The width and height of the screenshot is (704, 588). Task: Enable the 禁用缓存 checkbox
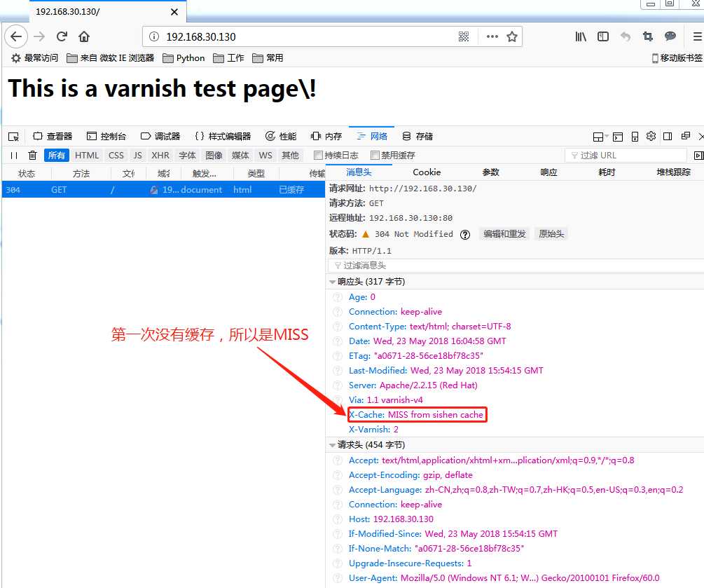[x=375, y=156]
